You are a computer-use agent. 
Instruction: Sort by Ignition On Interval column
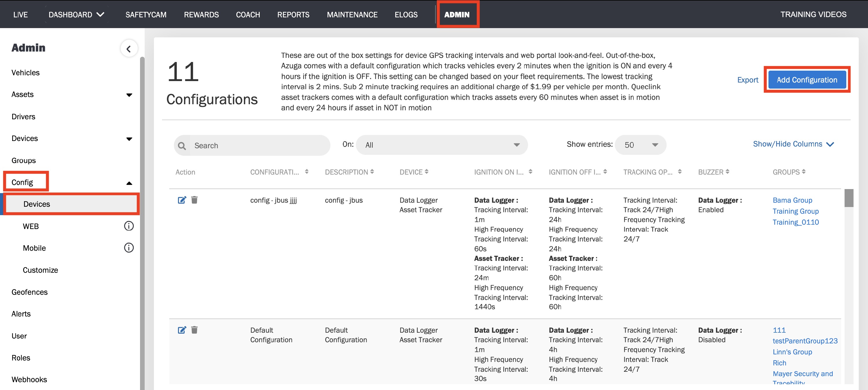coord(530,172)
